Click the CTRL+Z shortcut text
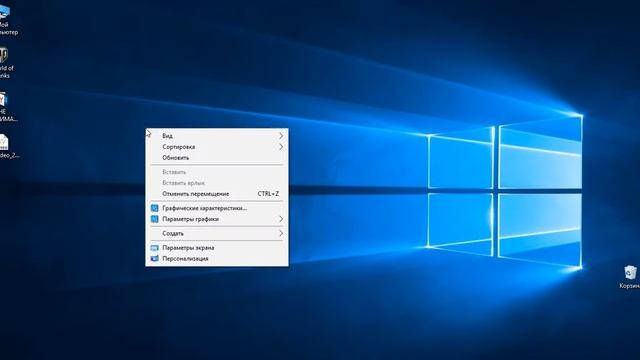Image resolution: width=640 pixels, height=360 pixels. [x=268, y=194]
